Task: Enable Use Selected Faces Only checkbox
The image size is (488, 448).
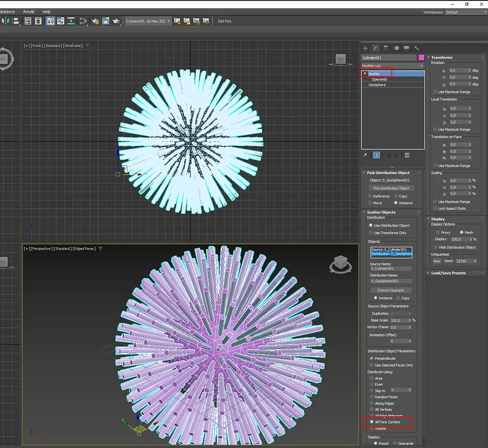Action: (372, 365)
